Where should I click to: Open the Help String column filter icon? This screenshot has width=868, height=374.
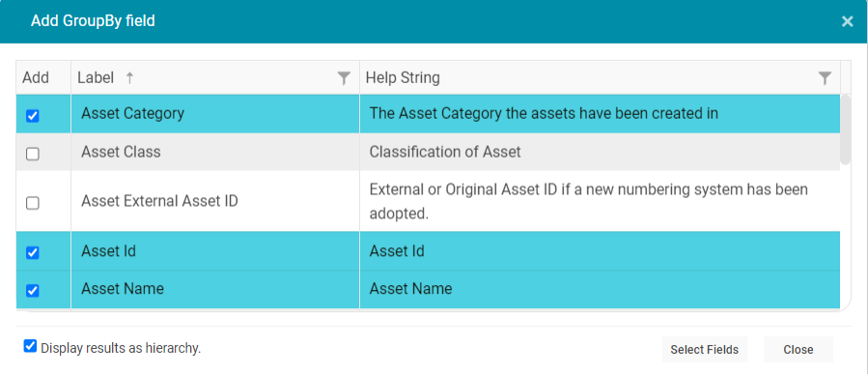[x=825, y=78]
